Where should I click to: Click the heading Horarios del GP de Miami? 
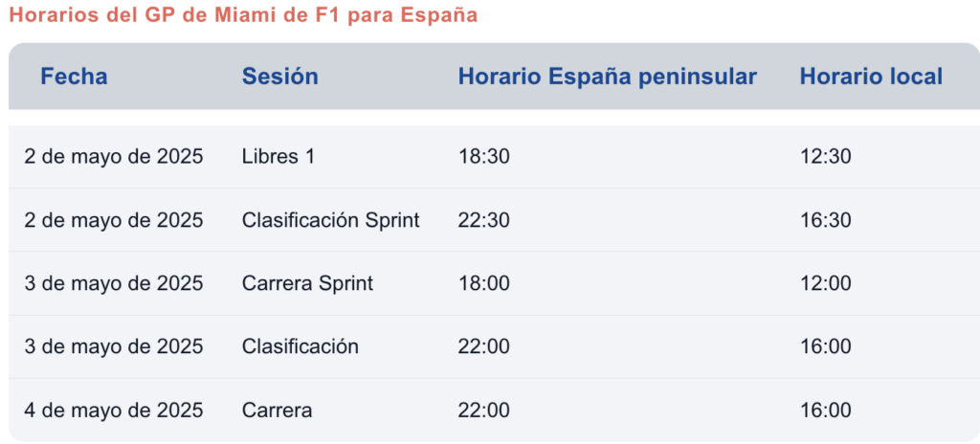click(243, 15)
